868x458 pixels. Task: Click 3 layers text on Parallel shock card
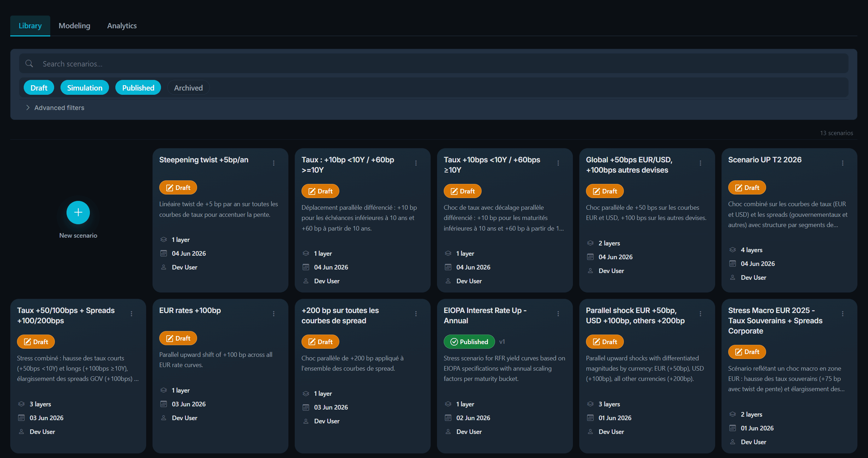[609, 404]
